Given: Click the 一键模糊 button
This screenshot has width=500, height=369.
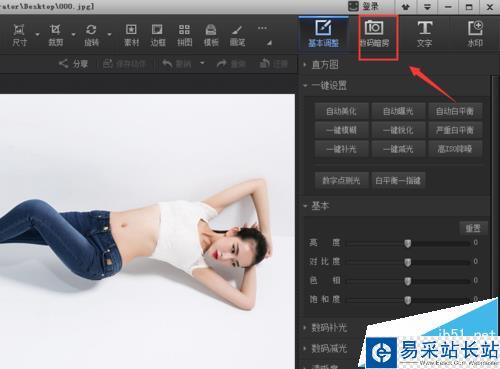Looking at the screenshot, I should pyautogui.click(x=341, y=130).
